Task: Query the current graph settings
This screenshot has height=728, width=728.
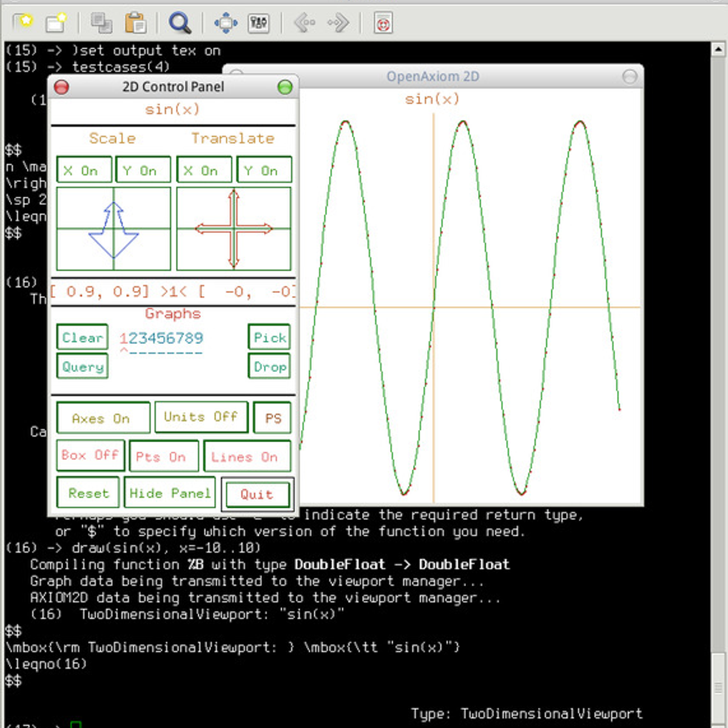Action: coord(82,366)
